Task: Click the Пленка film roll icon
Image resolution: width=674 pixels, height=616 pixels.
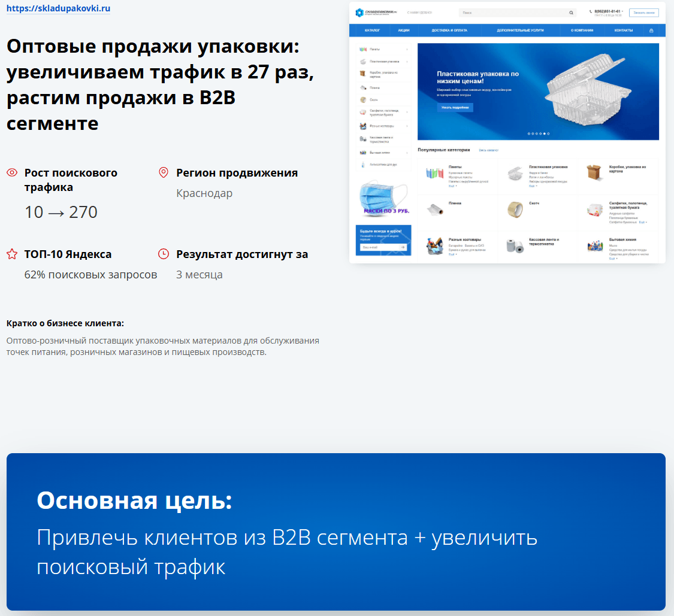Action: 362,87
